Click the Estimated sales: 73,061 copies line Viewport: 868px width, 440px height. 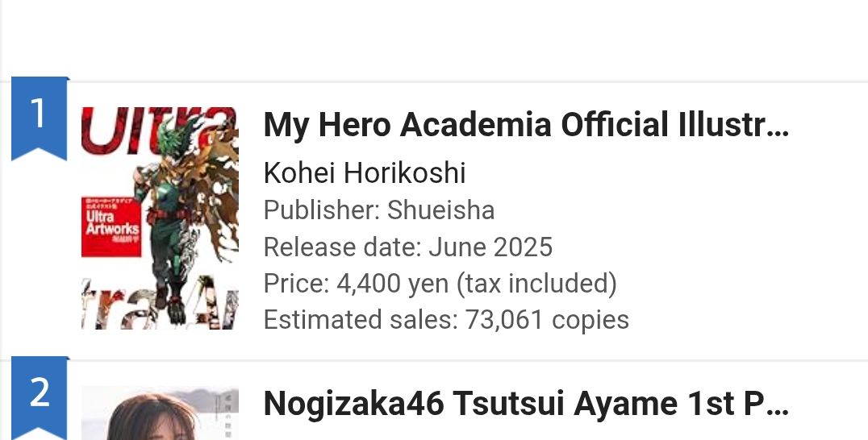point(446,319)
